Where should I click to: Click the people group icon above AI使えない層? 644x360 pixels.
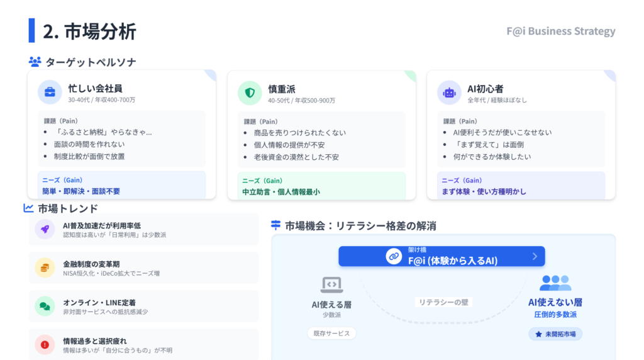(x=555, y=283)
